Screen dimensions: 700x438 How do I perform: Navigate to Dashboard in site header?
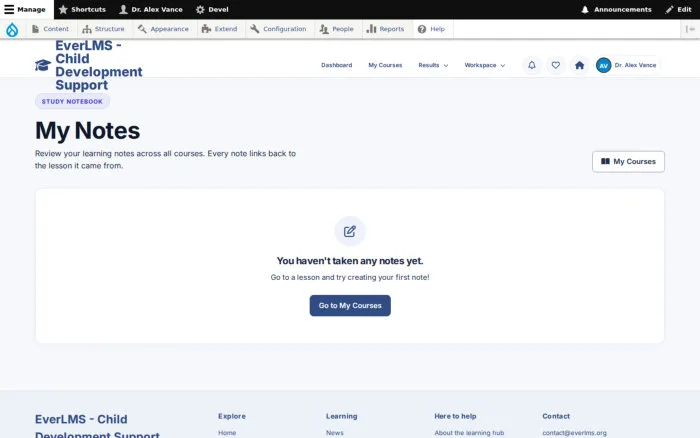337,65
